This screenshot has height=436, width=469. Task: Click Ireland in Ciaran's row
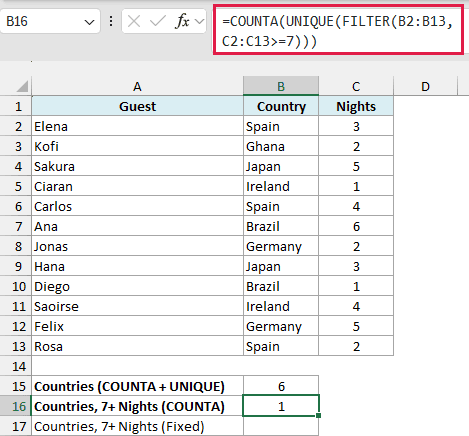(x=281, y=186)
